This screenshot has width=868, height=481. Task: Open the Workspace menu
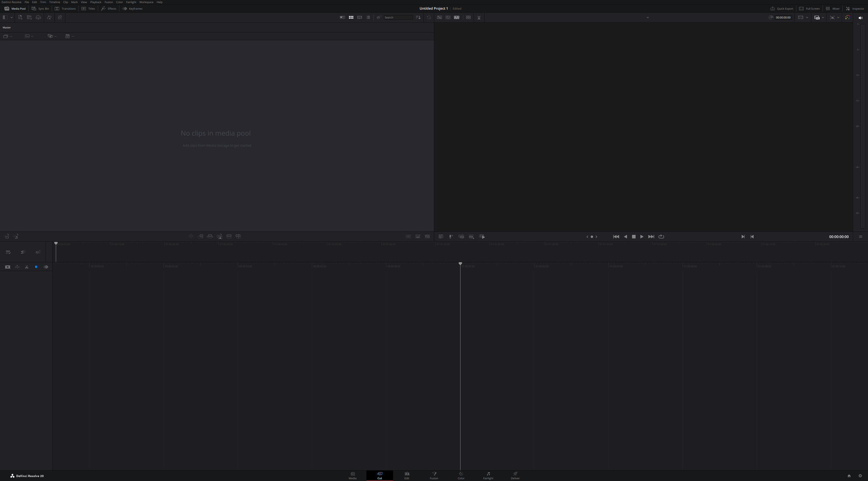coord(146,2)
